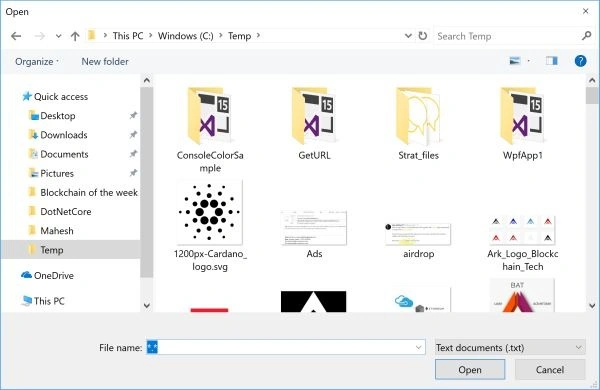Image resolution: width=600 pixels, height=390 pixels.
Task: Toggle the preview pane
Action: coord(551,61)
